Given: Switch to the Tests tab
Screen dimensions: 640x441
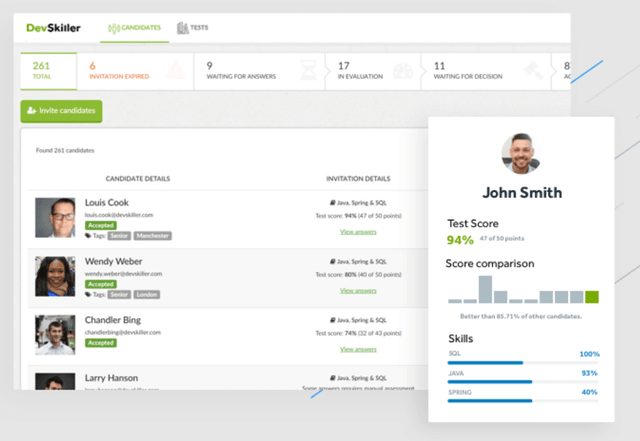Looking at the screenshot, I should [x=192, y=28].
